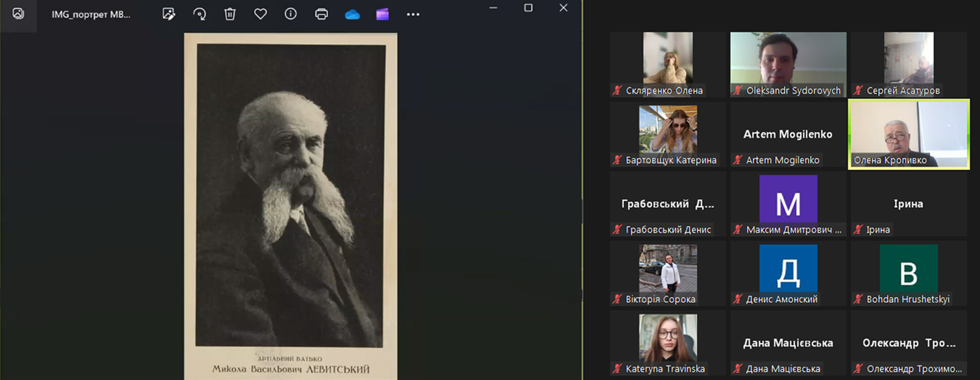Image resolution: width=980 pixels, height=380 pixels.
Task: Click the large 'Олександр Тро...' tile name
Action: click(x=909, y=343)
